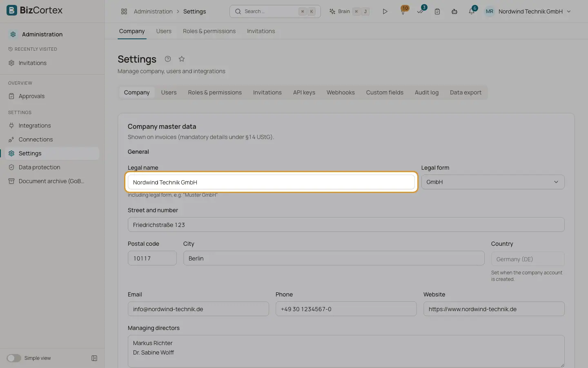Go to the Data export tab
588x368 pixels.
coord(465,92)
